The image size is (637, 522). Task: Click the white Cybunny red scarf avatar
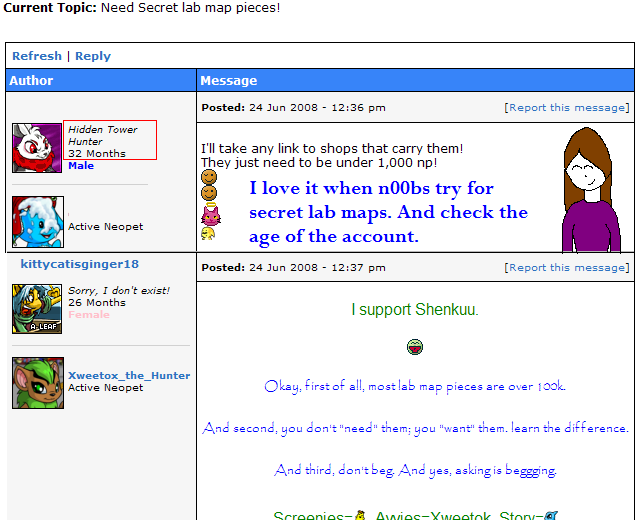coord(37,148)
